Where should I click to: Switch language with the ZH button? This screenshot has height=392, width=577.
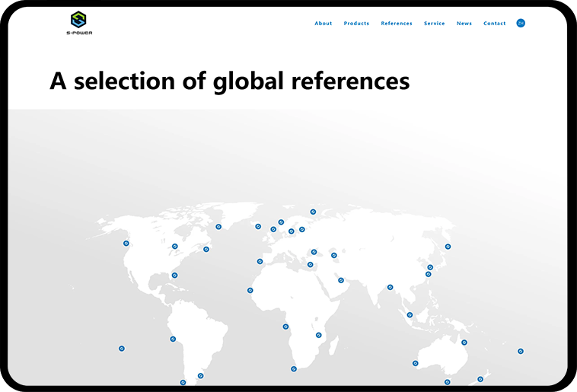coord(521,23)
